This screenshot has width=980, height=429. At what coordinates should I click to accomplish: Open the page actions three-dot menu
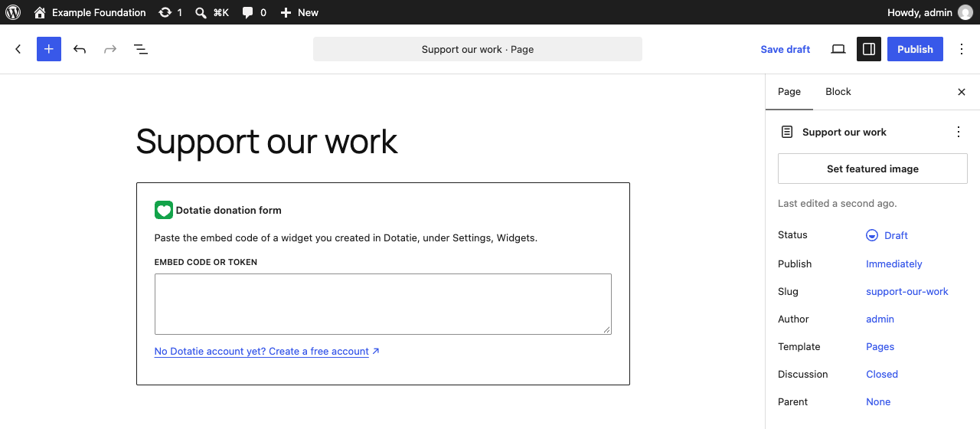(x=959, y=132)
